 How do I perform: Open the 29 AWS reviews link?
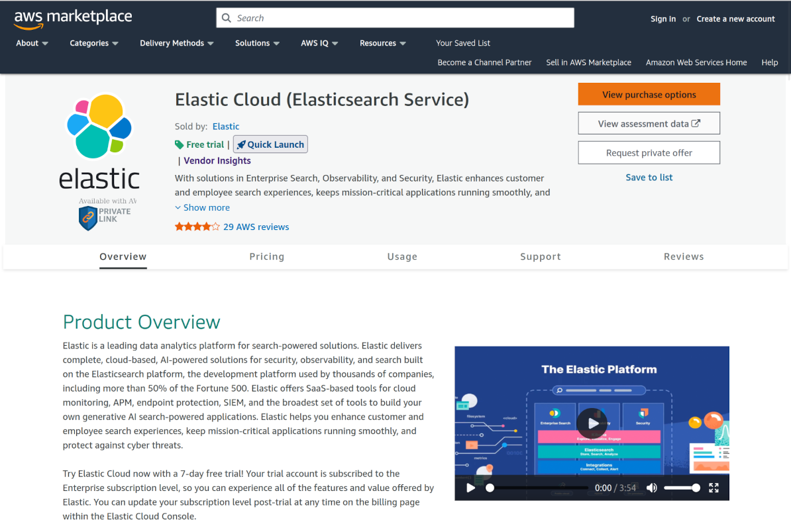pyautogui.click(x=256, y=227)
